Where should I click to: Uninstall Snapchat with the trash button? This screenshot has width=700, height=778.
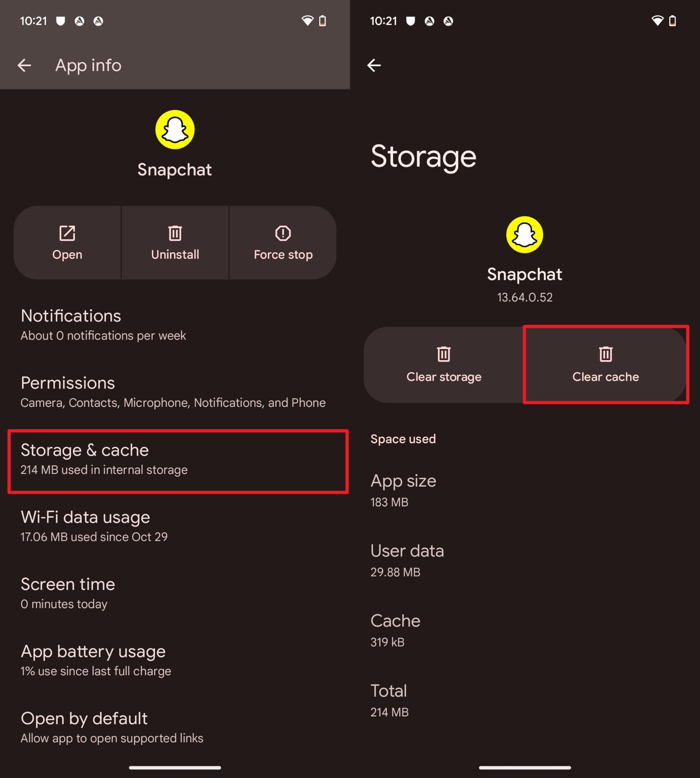(x=175, y=243)
